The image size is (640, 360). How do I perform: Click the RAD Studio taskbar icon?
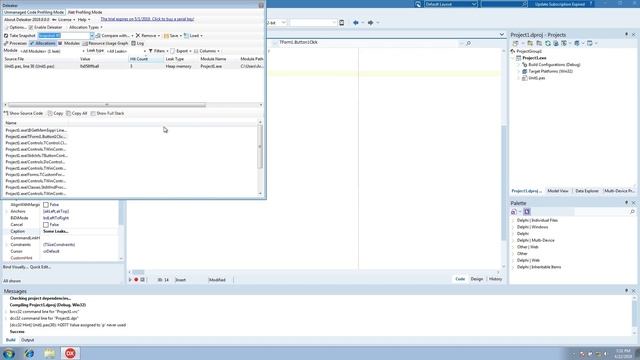click(70, 353)
